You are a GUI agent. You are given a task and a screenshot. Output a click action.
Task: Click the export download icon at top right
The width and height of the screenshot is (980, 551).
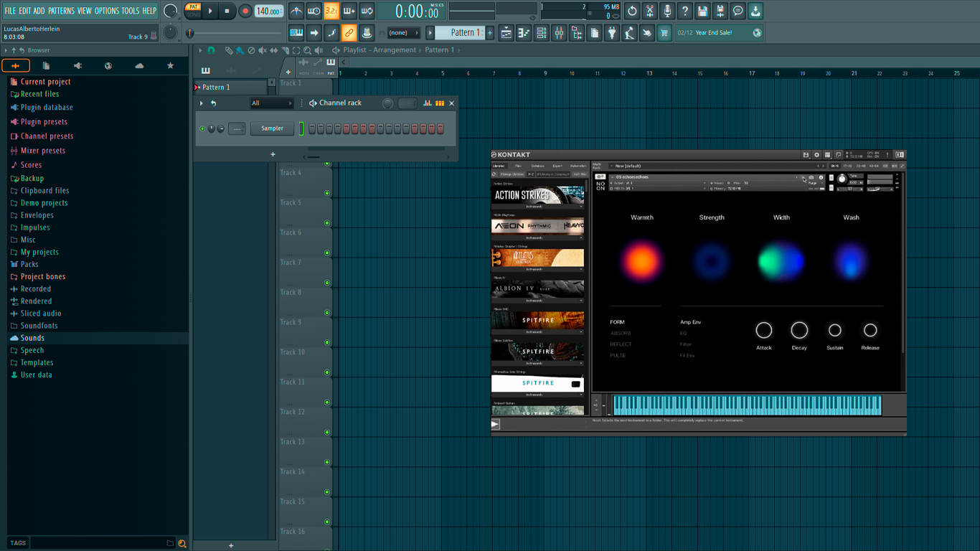[755, 11]
